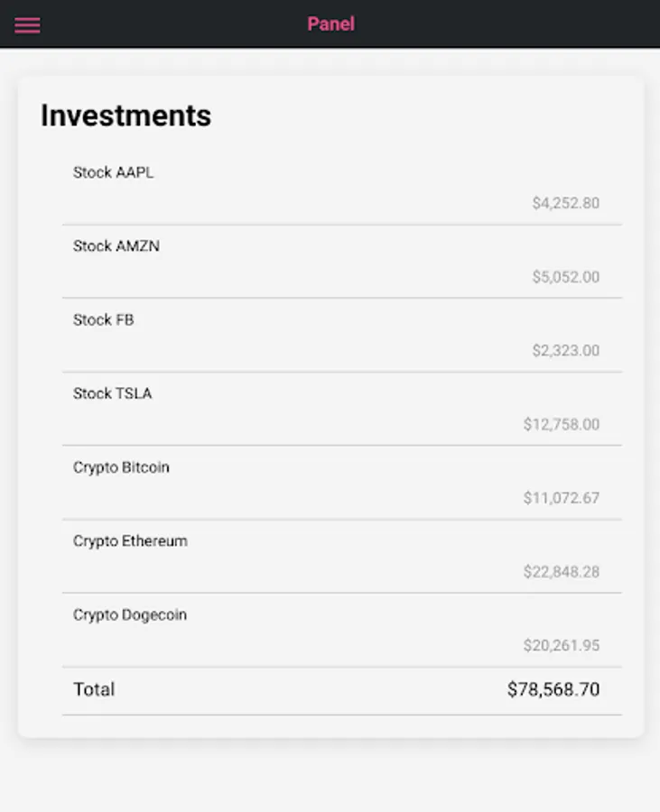Click the Bitcoin value $11,072.67
Screen dimensions: 660x812
tap(561, 499)
